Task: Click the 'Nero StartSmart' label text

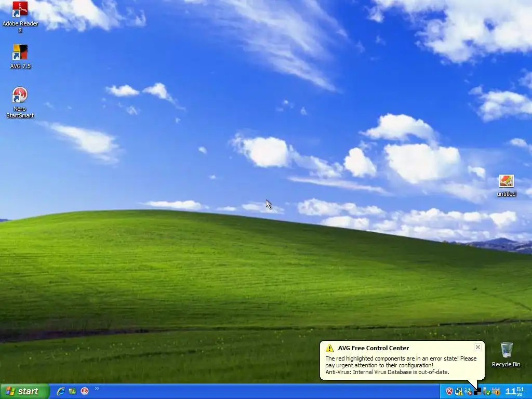Action: [20, 112]
